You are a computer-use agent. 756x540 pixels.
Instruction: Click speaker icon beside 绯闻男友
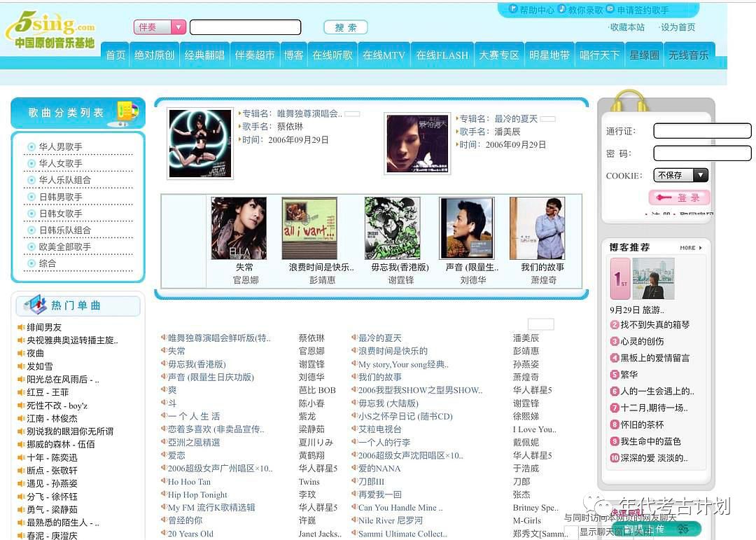click(x=21, y=327)
